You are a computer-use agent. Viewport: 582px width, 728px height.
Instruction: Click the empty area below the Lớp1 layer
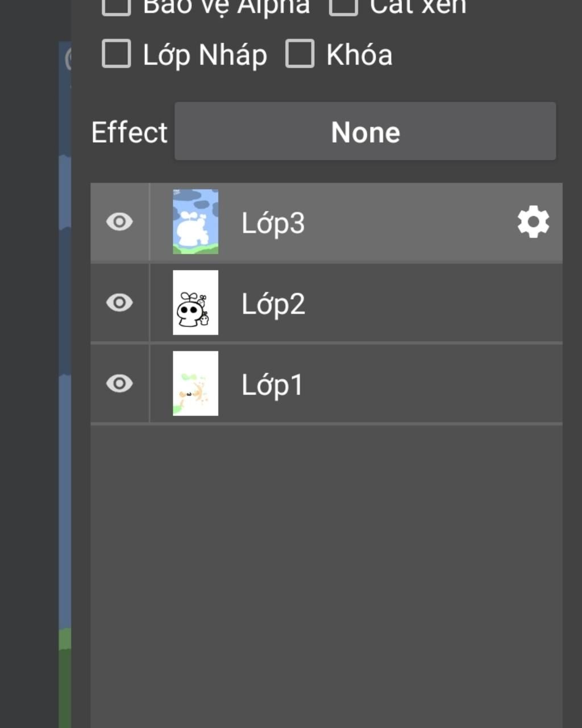click(x=326, y=569)
